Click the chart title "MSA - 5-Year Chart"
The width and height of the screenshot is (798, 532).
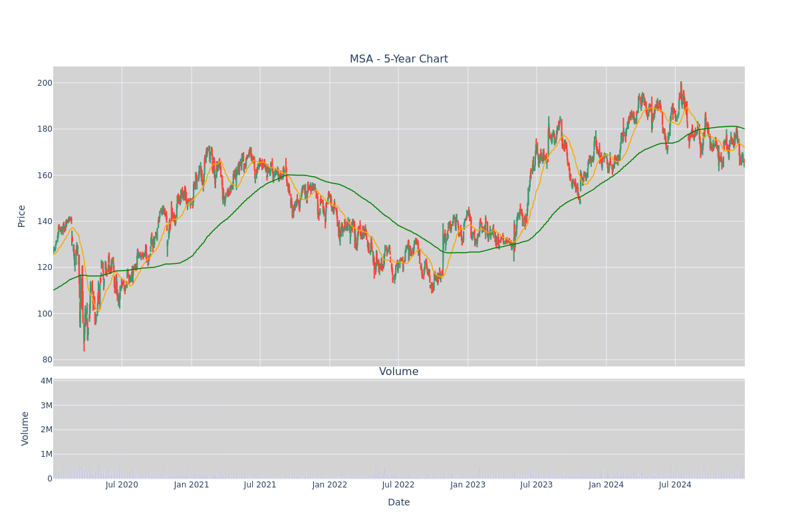(x=399, y=59)
